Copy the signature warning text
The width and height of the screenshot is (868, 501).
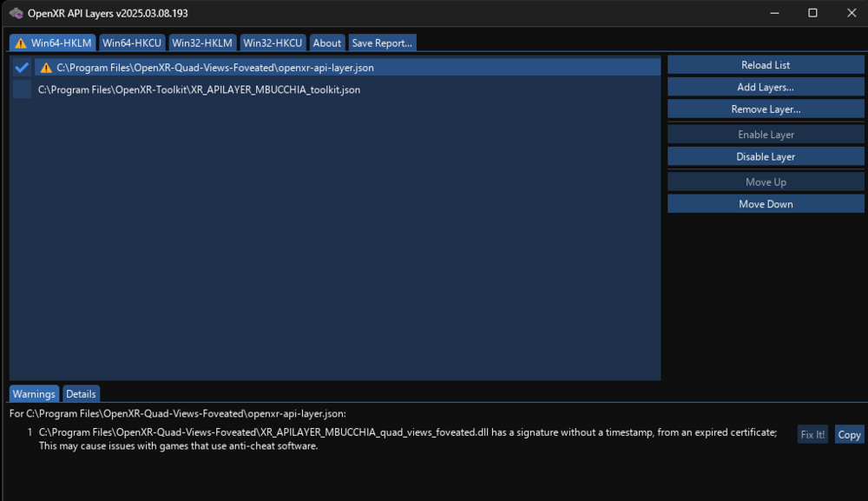[x=849, y=434]
